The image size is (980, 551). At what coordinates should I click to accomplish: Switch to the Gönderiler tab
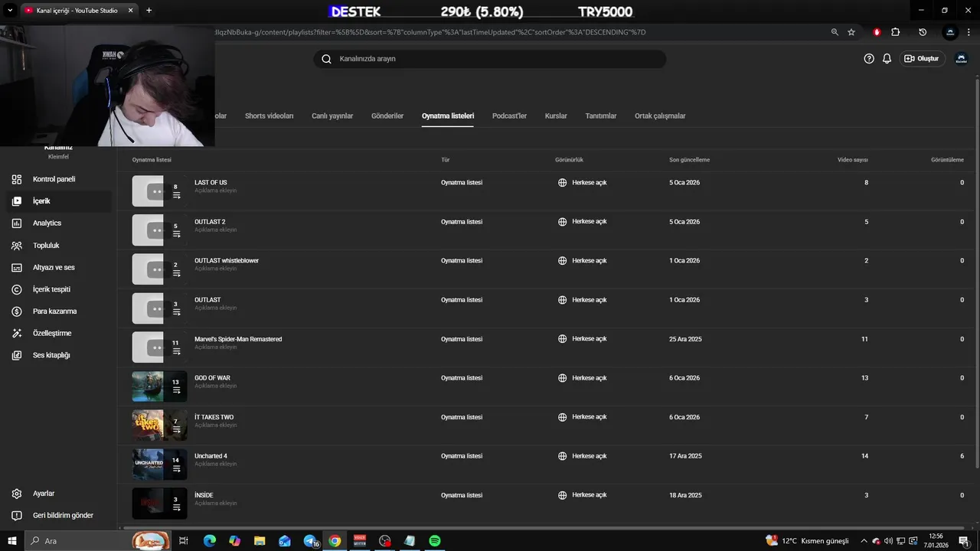387,116
